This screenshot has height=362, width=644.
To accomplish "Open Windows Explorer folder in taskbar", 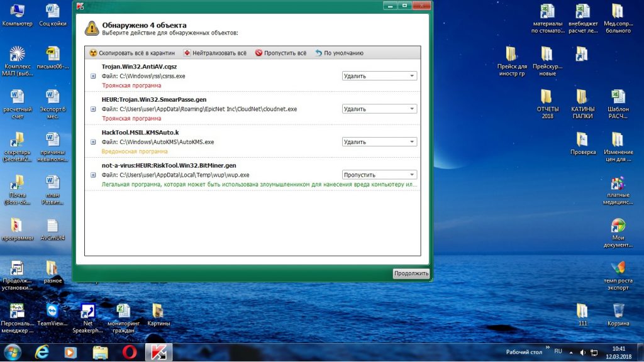I will [100, 352].
